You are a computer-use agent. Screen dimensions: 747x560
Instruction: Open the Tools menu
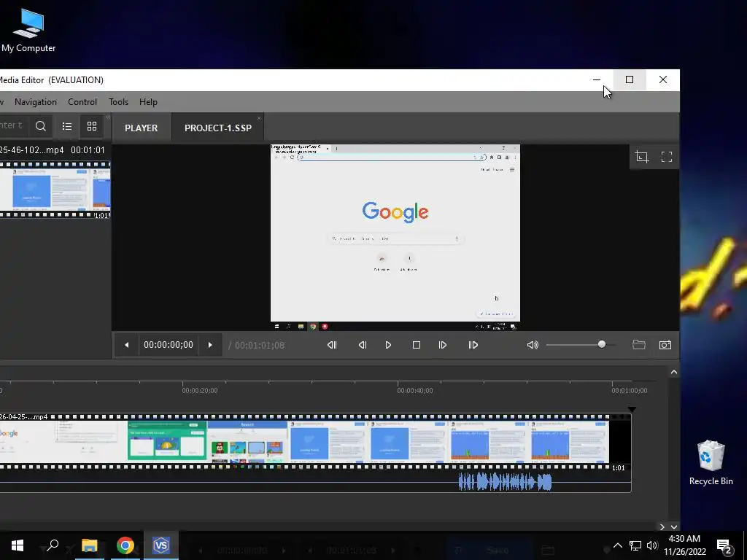coord(119,102)
